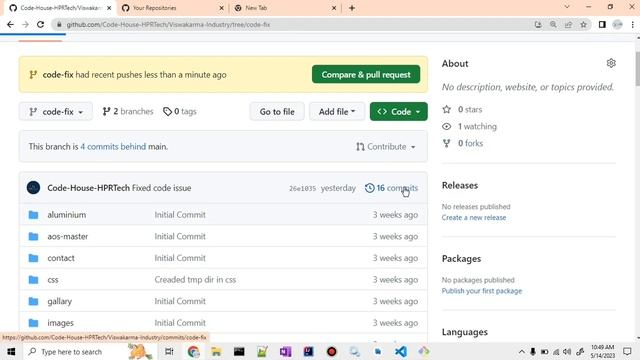Click the aluminium folder icon

coord(33,215)
